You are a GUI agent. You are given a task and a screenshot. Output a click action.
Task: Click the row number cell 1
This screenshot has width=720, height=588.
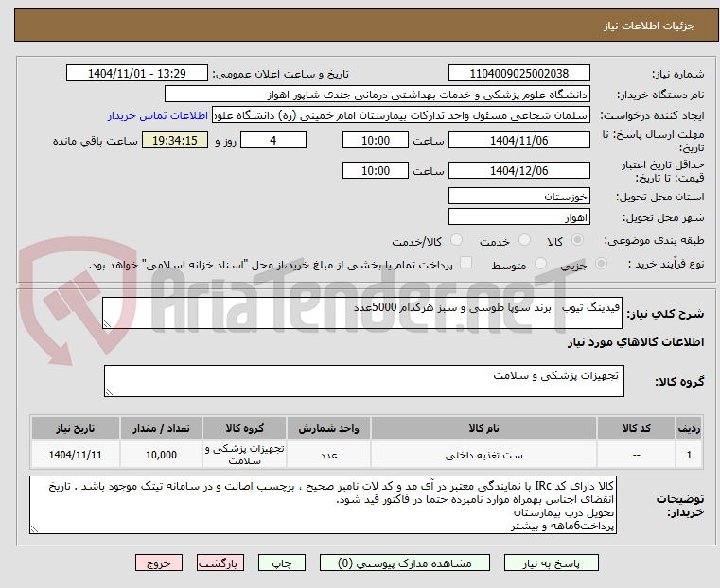[x=689, y=455]
